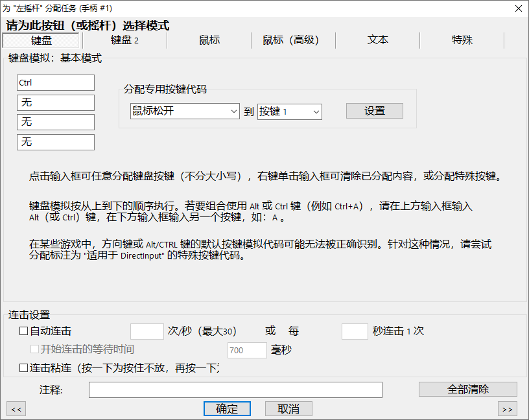
Task: Toggle the 开始连击的等待时间 checkbox
Action: (x=34, y=350)
